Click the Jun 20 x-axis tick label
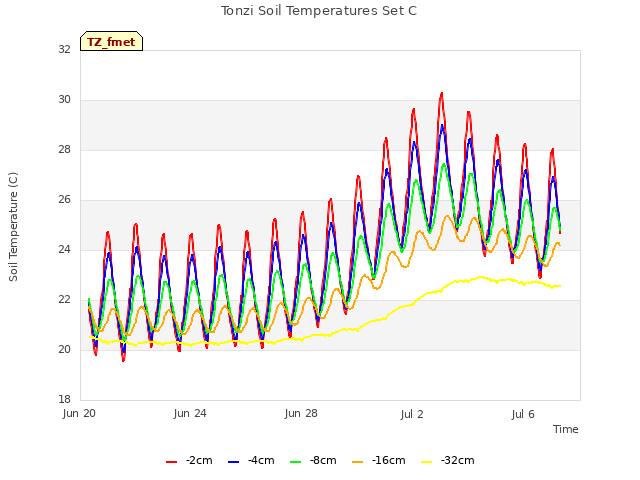The image size is (640, 480). click(x=79, y=413)
